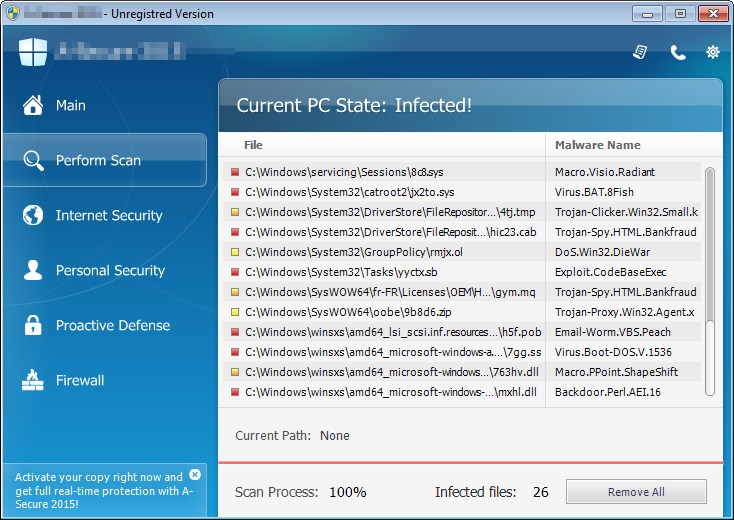Image resolution: width=734 pixels, height=520 pixels.
Task: Select the 9b8d6.zip infected file row
Action: pos(380,312)
